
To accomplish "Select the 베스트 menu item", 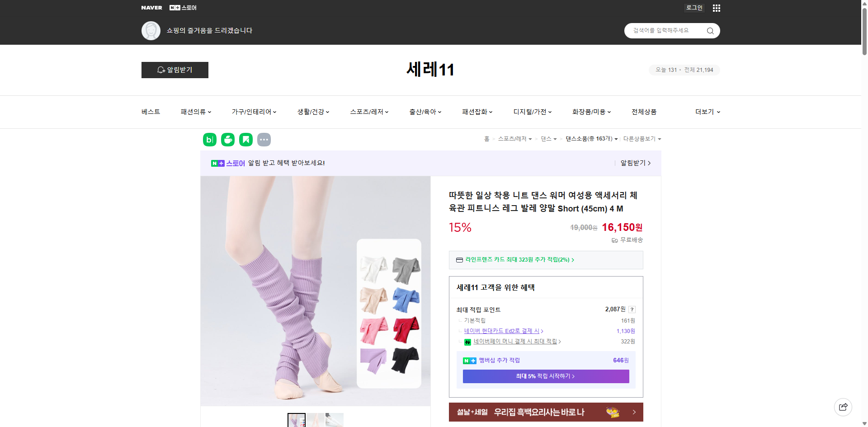I will click(150, 112).
